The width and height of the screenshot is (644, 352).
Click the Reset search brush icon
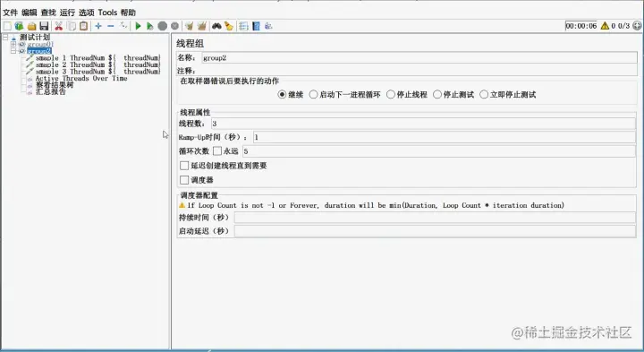pyautogui.click(x=229, y=26)
